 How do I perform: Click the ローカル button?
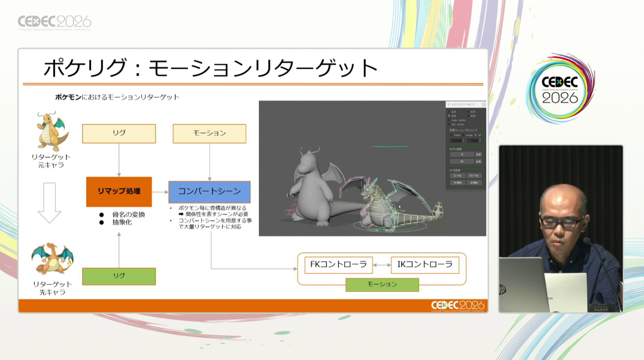[458, 176]
